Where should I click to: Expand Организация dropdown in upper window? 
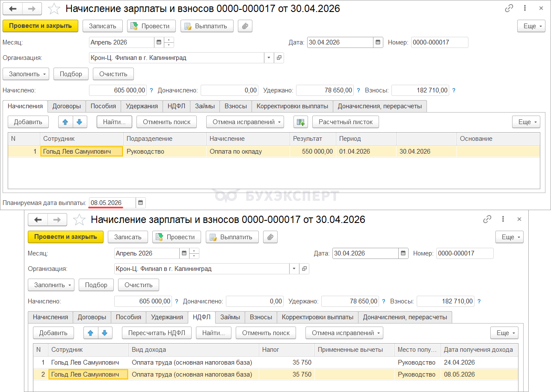[269, 58]
